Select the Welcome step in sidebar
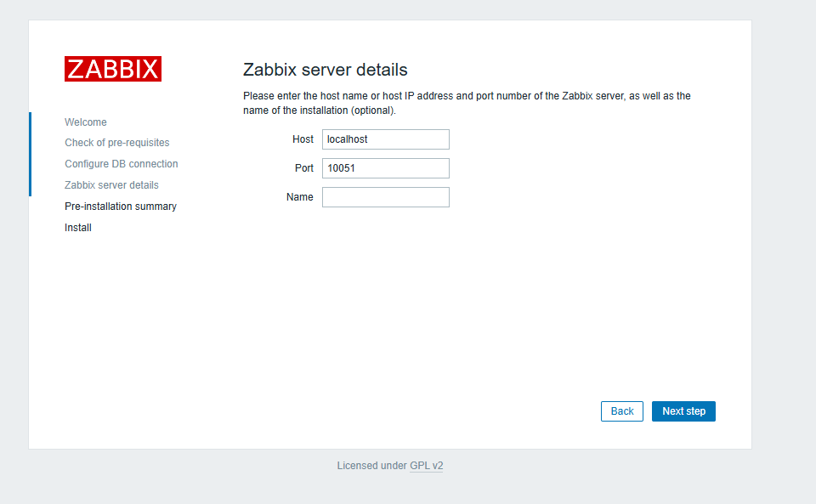Viewport: 816px width, 504px height. tap(86, 122)
